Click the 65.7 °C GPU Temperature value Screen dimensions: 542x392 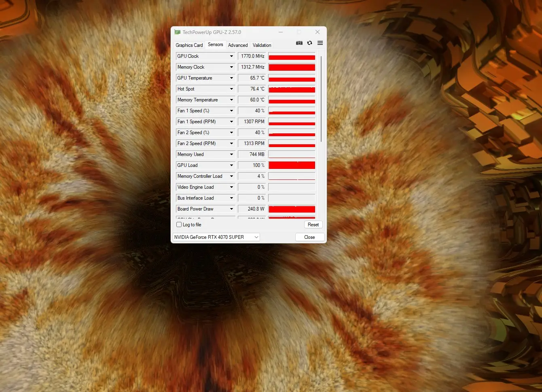[252, 78]
